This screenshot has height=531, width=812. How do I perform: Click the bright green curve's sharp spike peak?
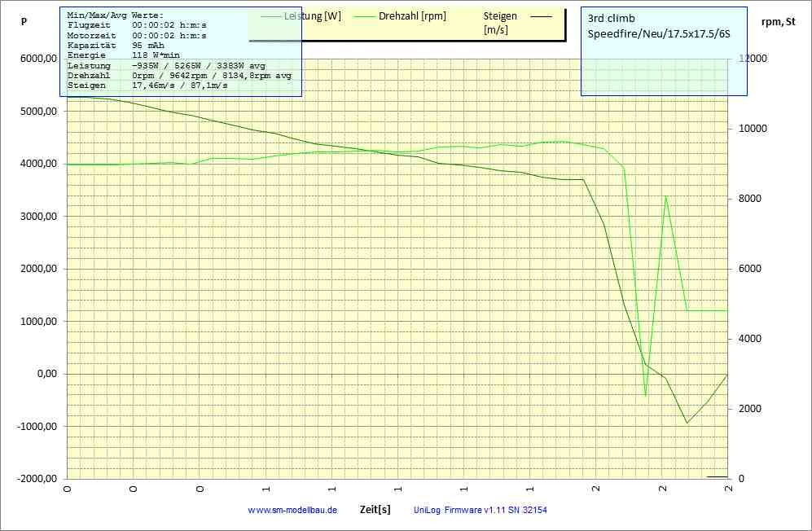pos(665,196)
